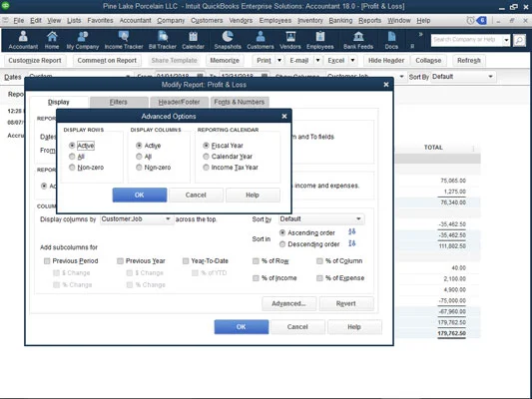Confirm Advanced Options with OK
Screen dimensions: 532x399
point(140,195)
